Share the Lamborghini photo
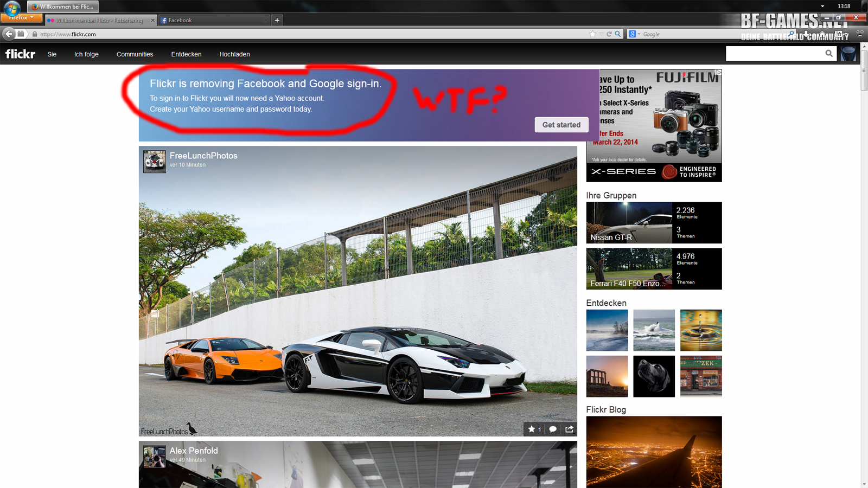Screen dimensions: 868x488 [x=569, y=429]
